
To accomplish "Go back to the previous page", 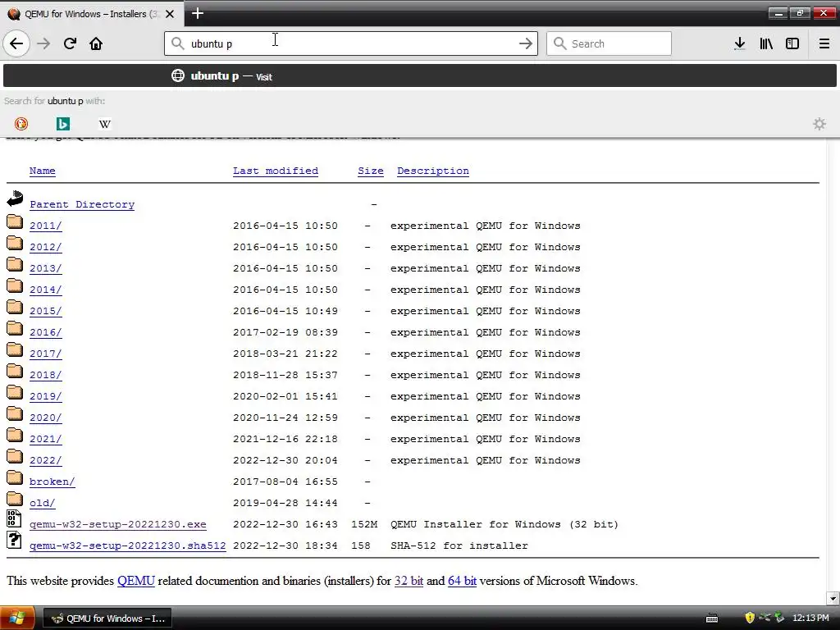I will (x=16, y=43).
